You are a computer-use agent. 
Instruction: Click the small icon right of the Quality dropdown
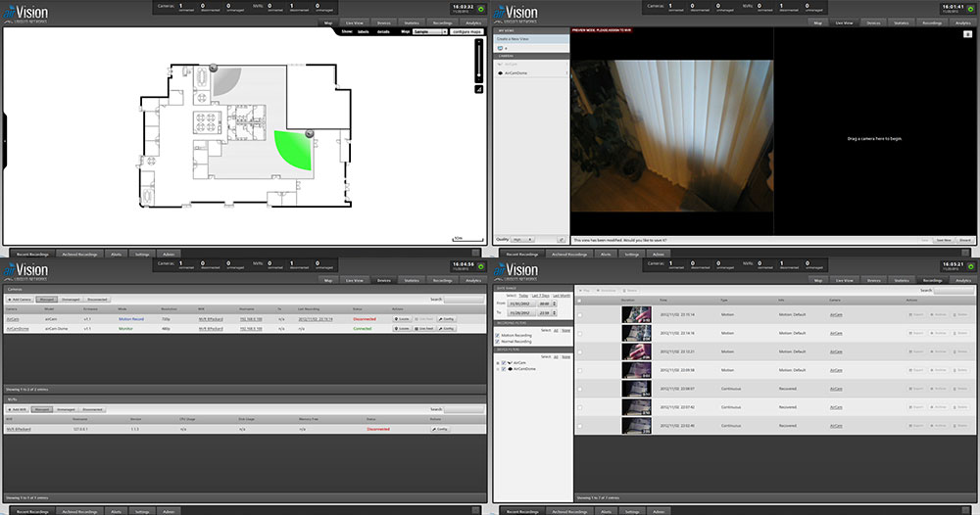[x=561, y=239]
